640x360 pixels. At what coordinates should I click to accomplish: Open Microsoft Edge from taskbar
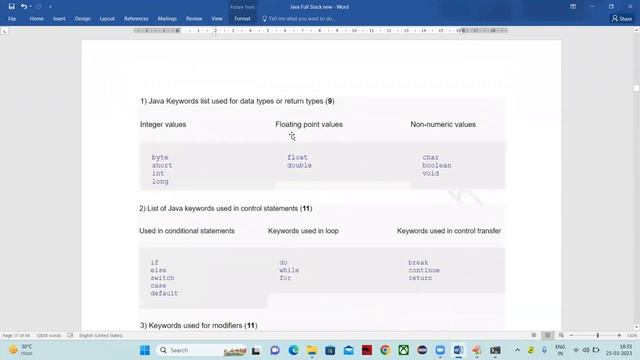[x=293, y=350]
